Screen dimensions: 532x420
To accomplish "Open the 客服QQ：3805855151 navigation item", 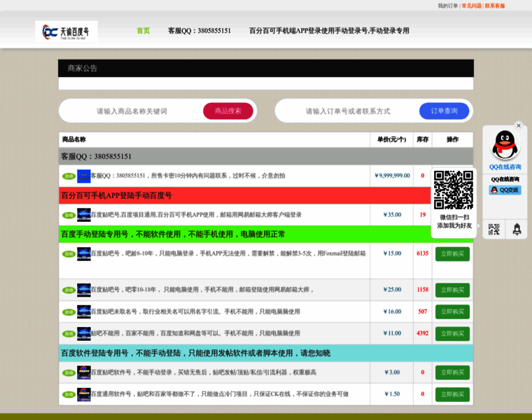I will point(199,31).
